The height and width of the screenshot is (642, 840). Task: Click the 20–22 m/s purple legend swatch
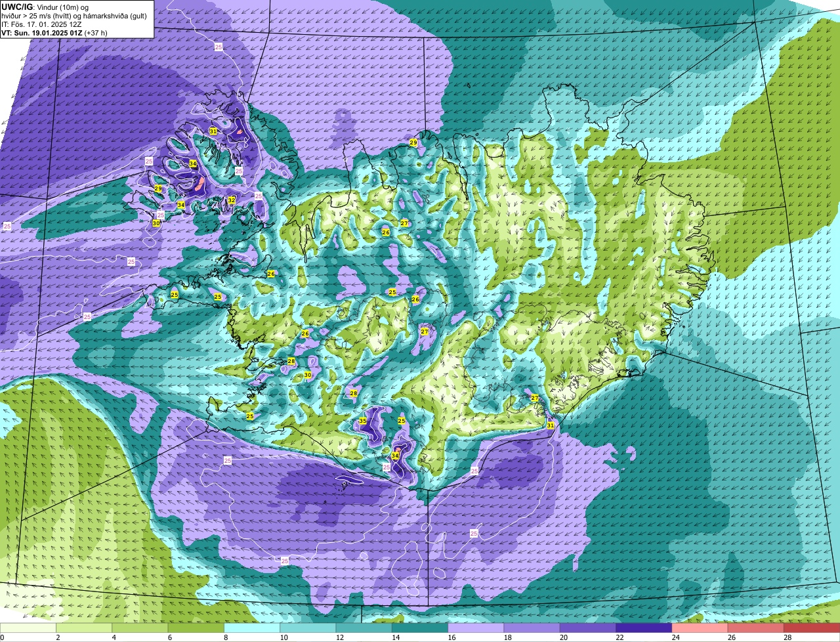tap(588, 628)
